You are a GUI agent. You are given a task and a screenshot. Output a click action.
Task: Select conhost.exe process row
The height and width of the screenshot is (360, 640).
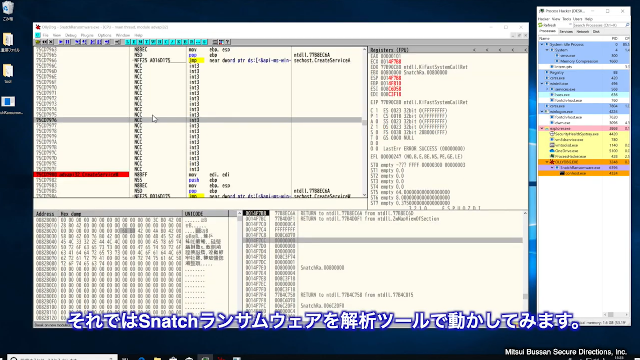click(584, 173)
